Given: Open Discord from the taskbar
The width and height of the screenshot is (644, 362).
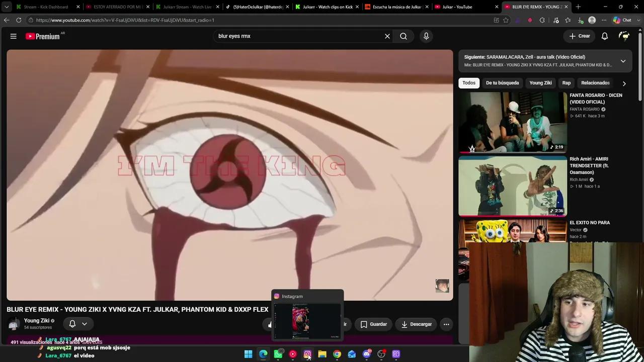Looking at the screenshot, I should pos(366,354).
